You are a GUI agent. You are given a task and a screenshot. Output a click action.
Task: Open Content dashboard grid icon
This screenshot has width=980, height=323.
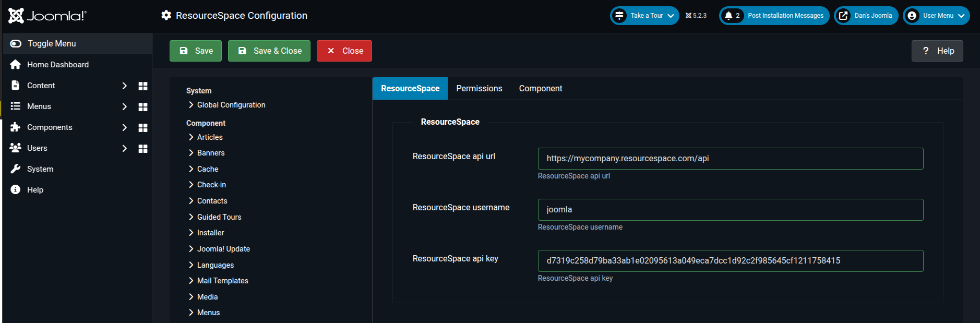(143, 86)
